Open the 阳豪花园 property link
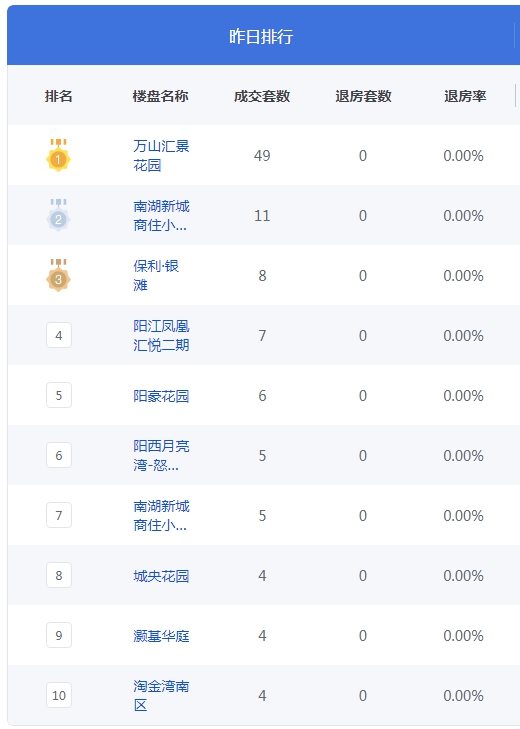This screenshot has width=520, height=729. tap(161, 396)
